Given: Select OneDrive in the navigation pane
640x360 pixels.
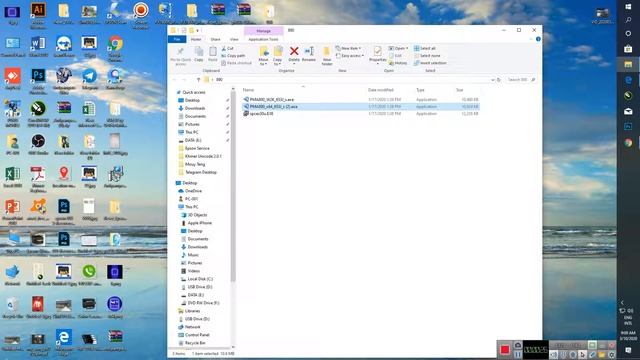Looking at the screenshot, I should 193,191.
